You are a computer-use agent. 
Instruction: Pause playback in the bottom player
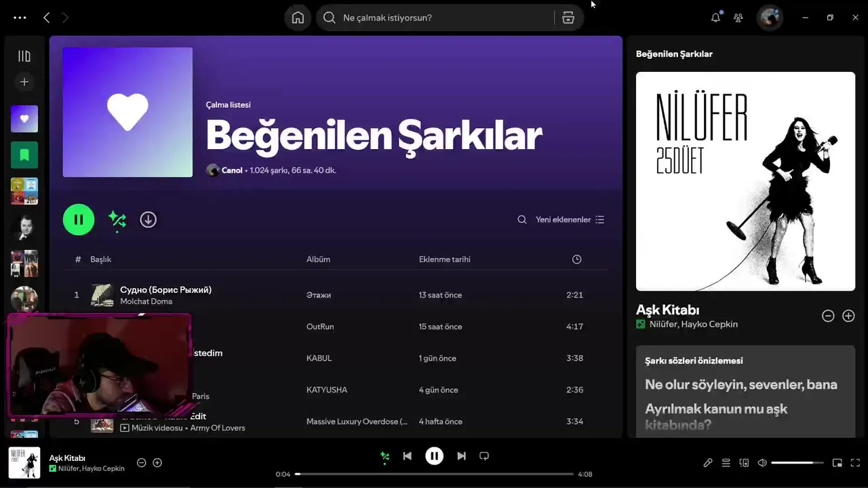tap(435, 456)
